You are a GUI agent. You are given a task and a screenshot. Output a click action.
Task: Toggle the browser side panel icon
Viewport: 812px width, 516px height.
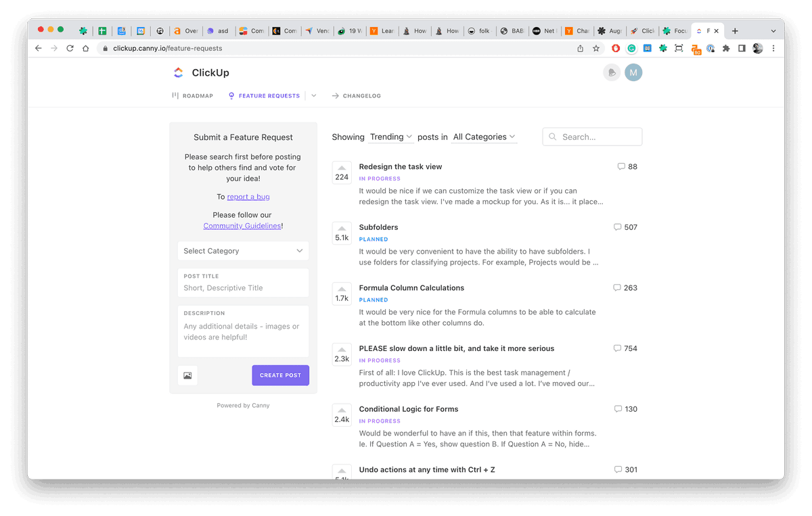coord(742,49)
